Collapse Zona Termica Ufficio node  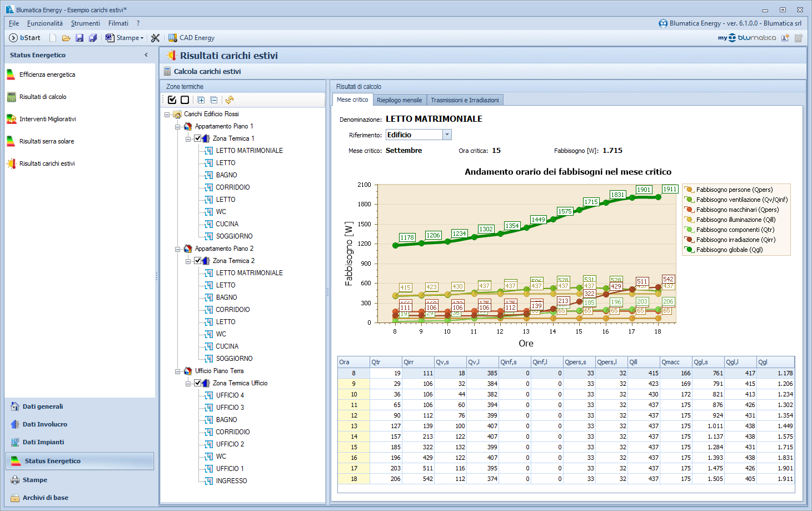coord(188,384)
